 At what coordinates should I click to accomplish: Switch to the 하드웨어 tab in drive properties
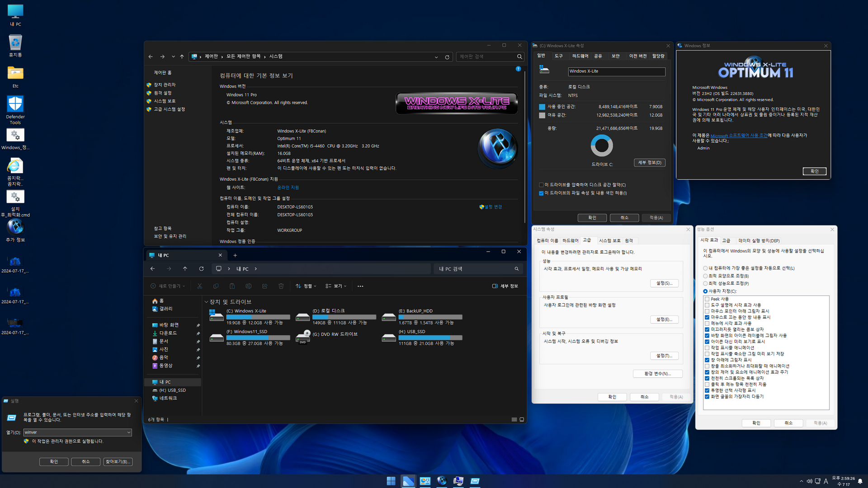click(x=580, y=56)
